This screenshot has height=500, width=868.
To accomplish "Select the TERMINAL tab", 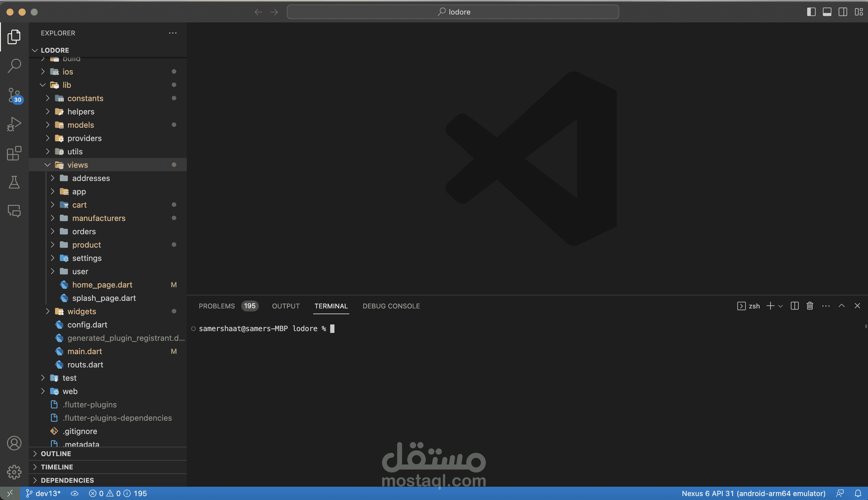I will [331, 306].
